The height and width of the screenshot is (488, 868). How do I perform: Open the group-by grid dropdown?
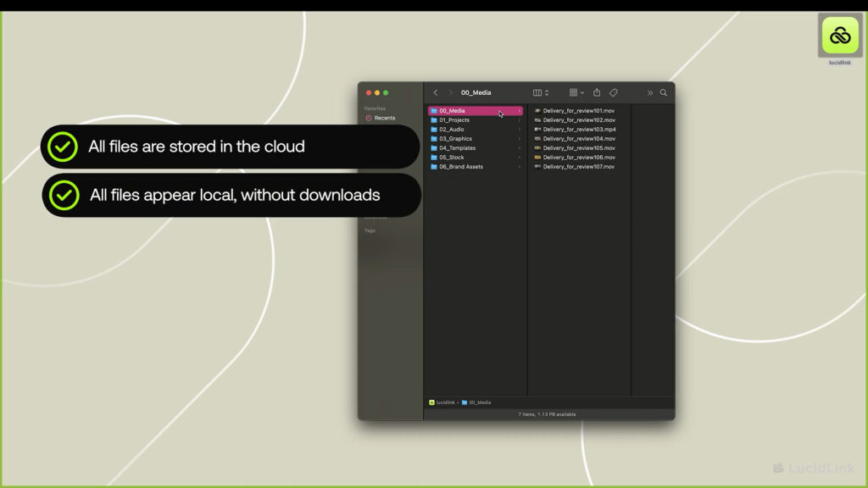576,92
